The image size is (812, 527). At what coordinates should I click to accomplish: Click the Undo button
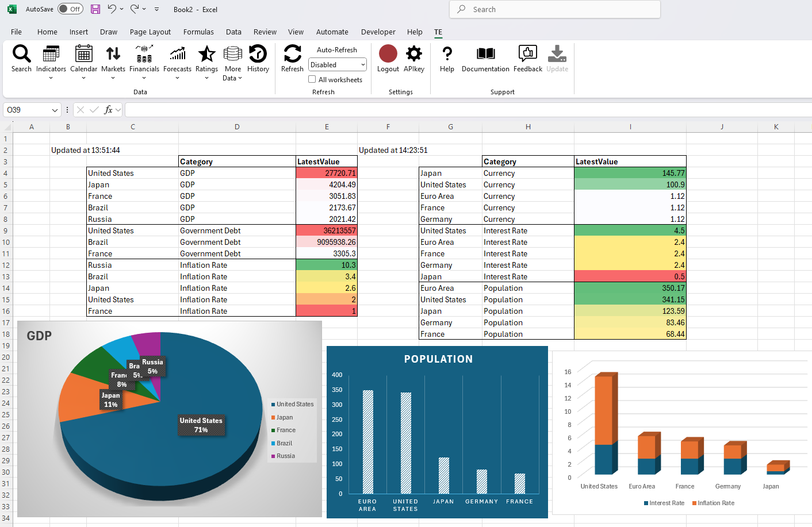112,9
